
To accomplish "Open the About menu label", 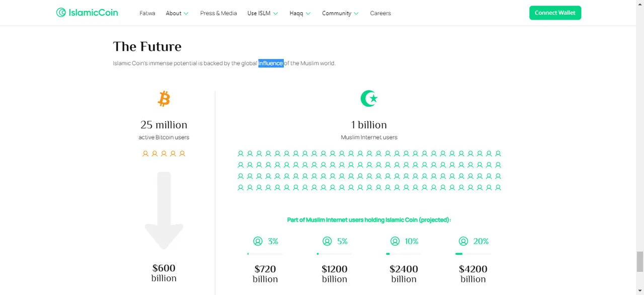I will [x=174, y=13].
